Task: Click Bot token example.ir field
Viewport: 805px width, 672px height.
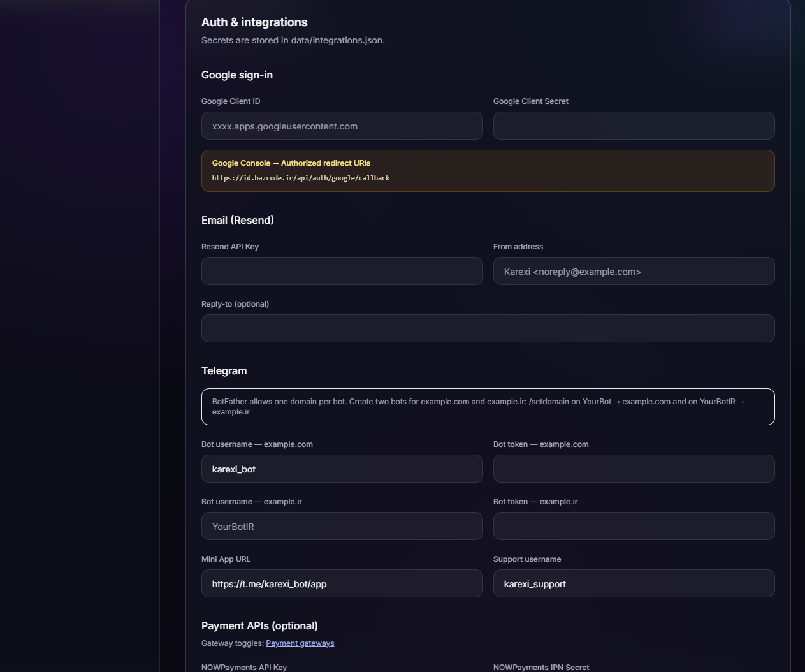Action: pos(634,526)
